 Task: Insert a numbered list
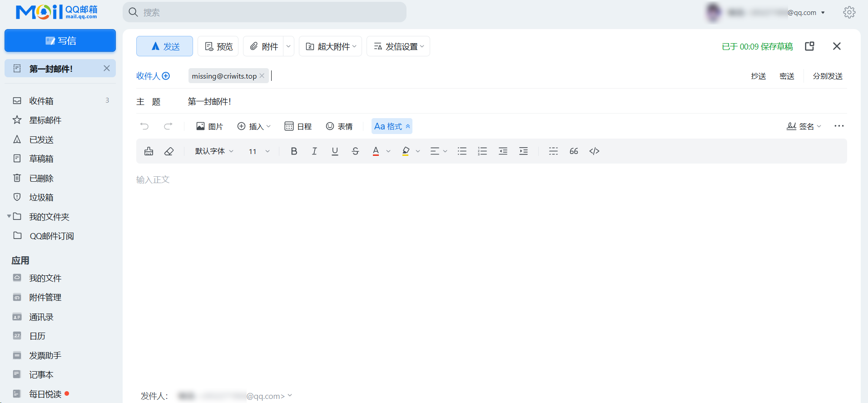[x=482, y=151]
